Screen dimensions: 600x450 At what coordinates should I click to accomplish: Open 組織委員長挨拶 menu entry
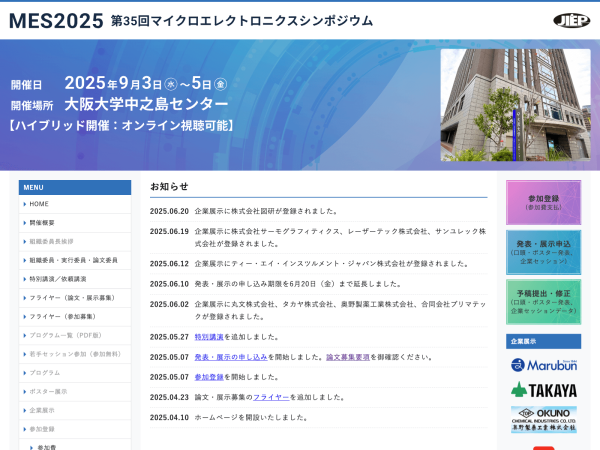(75, 241)
